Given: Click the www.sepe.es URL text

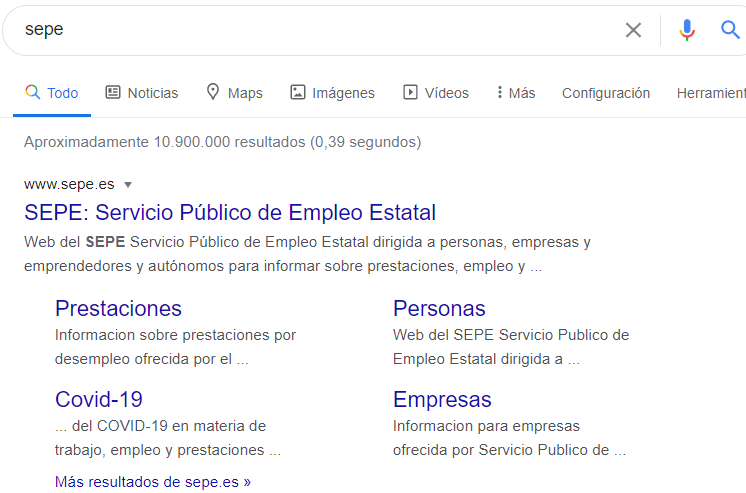Looking at the screenshot, I should pos(69,185).
